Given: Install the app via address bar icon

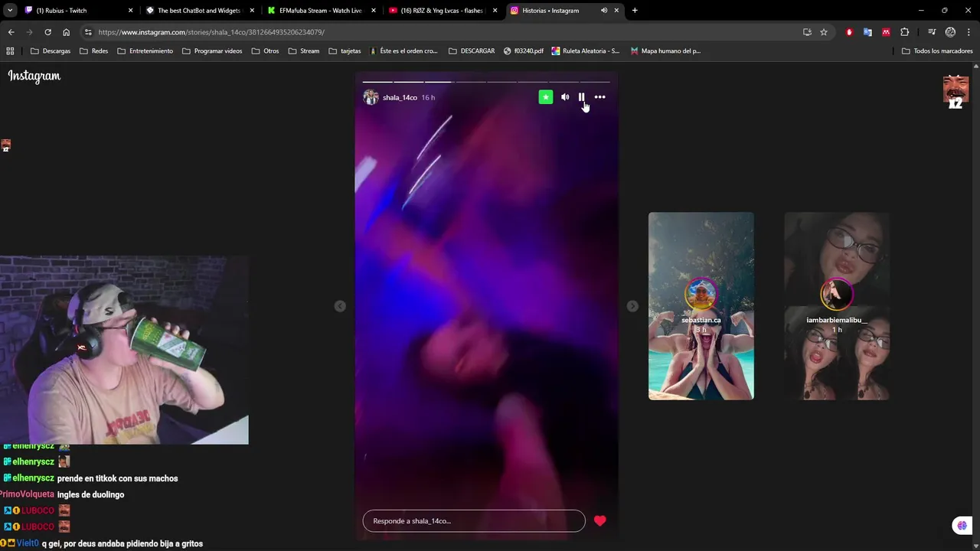Looking at the screenshot, I should click(807, 32).
